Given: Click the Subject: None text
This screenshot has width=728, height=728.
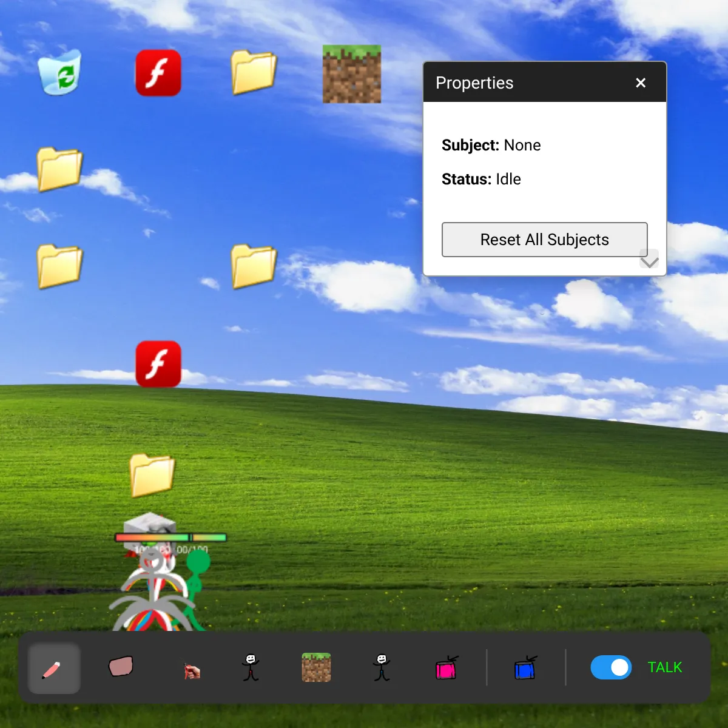Looking at the screenshot, I should tap(491, 145).
